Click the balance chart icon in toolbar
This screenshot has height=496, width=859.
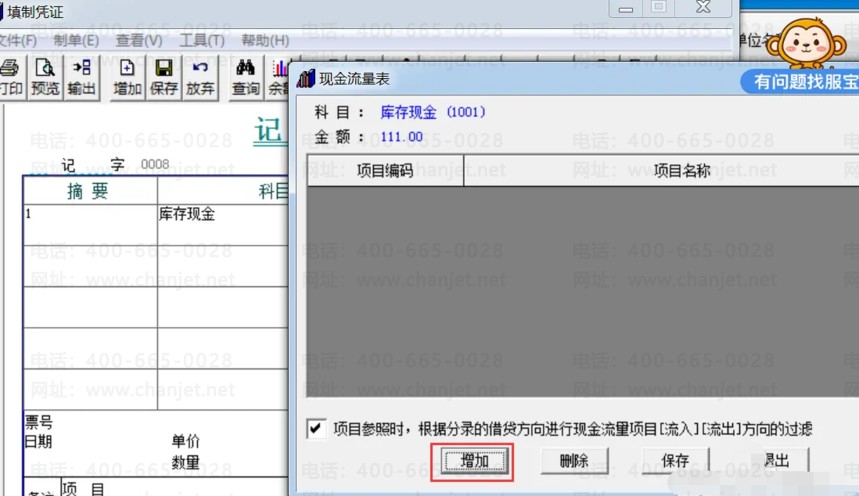click(x=280, y=77)
